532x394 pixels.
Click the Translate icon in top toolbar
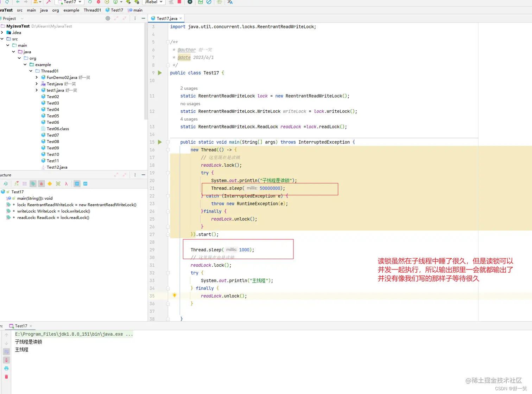coord(230,2)
